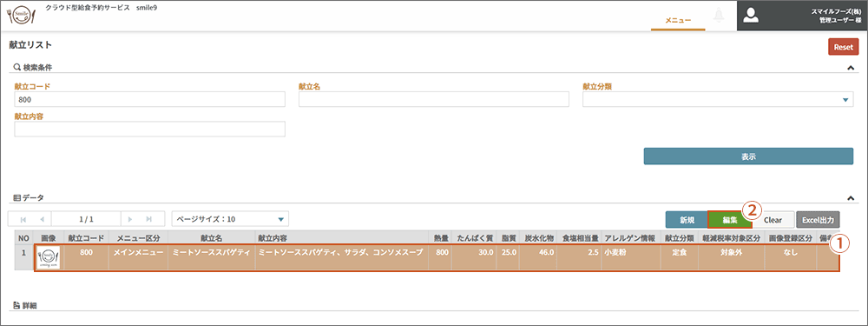Click the Excel出力 button
The image size is (868, 326).
pos(819,220)
